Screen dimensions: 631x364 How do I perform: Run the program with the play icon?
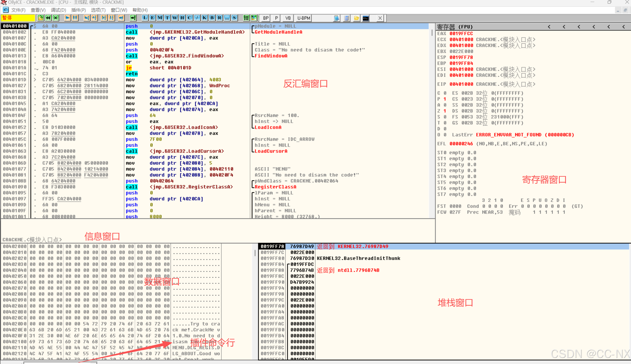pyautogui.click(x=67, y=18)
